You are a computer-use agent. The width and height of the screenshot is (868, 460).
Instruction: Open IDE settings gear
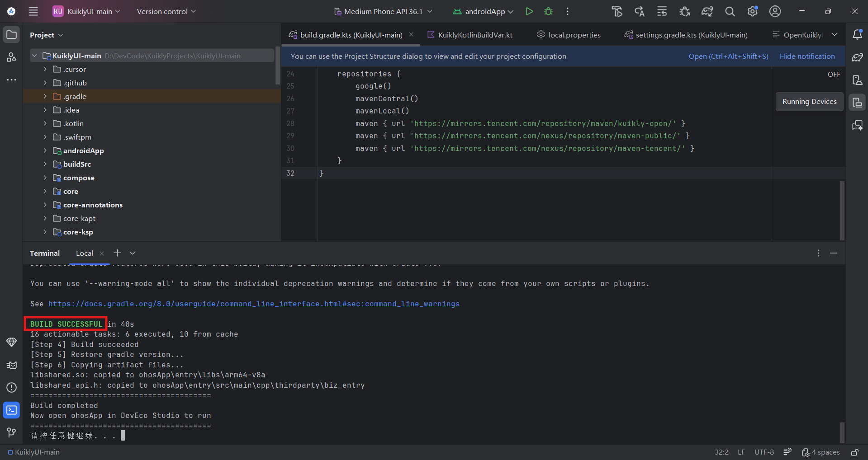coord(752,11)
